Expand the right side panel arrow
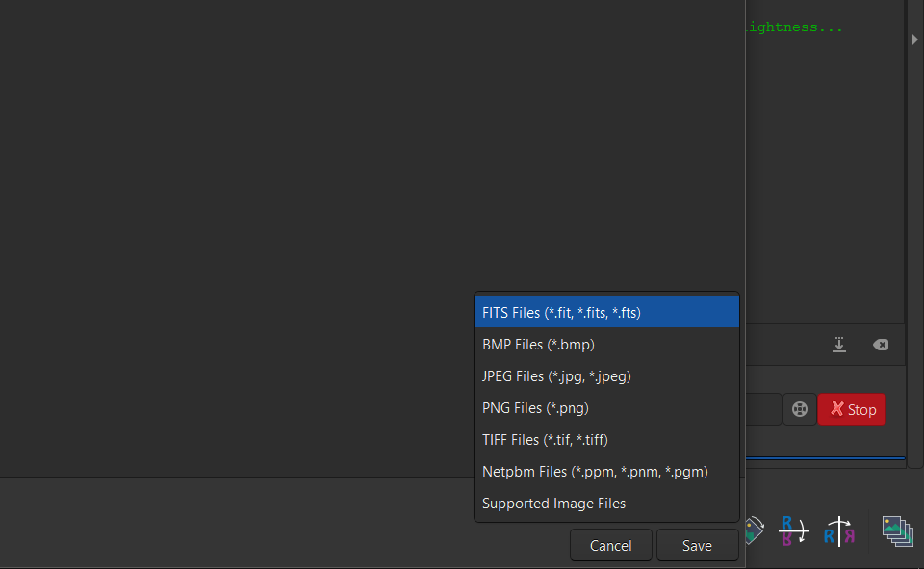 [x=914, y=39]
